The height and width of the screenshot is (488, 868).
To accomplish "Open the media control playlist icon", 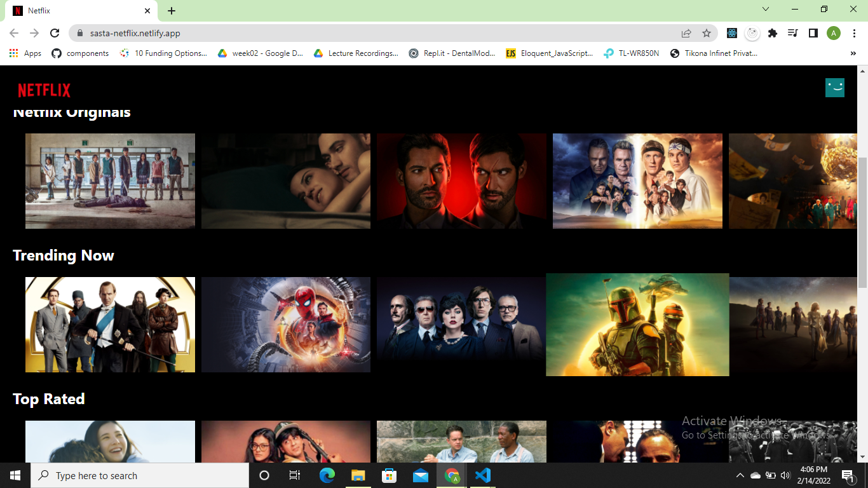I will (792, 33).
